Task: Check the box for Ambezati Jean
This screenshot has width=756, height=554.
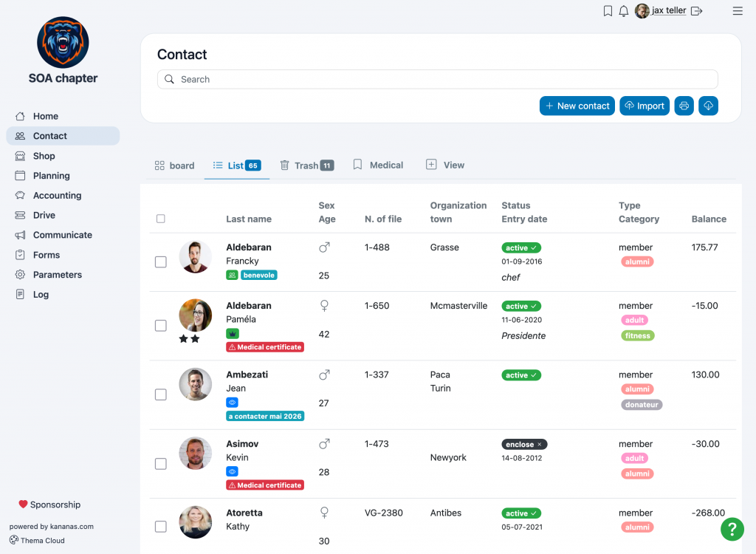Action: (160, 394)
